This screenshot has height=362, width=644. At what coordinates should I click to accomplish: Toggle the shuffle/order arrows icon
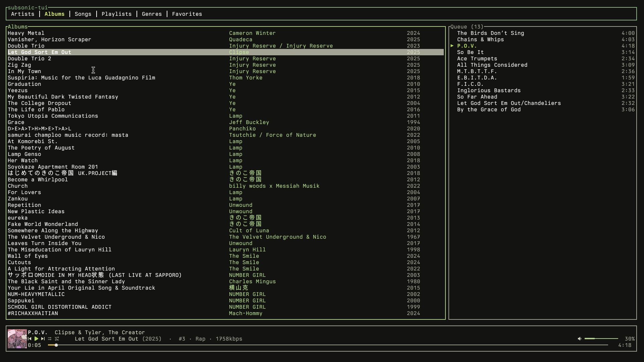click(x=50, y=339)
